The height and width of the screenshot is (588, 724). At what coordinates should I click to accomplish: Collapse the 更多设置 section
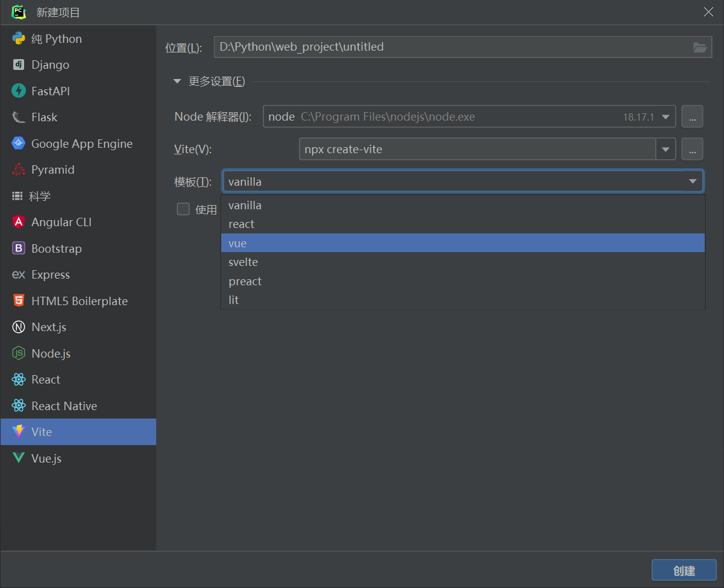[177, 81]
